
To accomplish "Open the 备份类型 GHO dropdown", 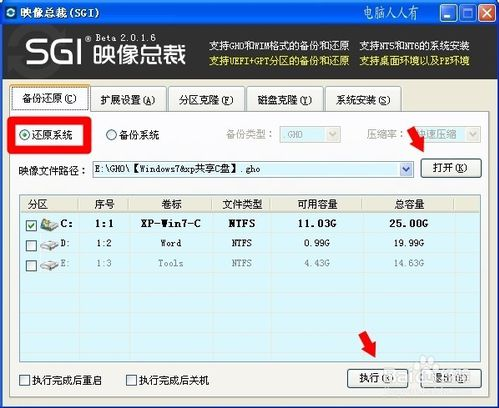I will 333,135.
